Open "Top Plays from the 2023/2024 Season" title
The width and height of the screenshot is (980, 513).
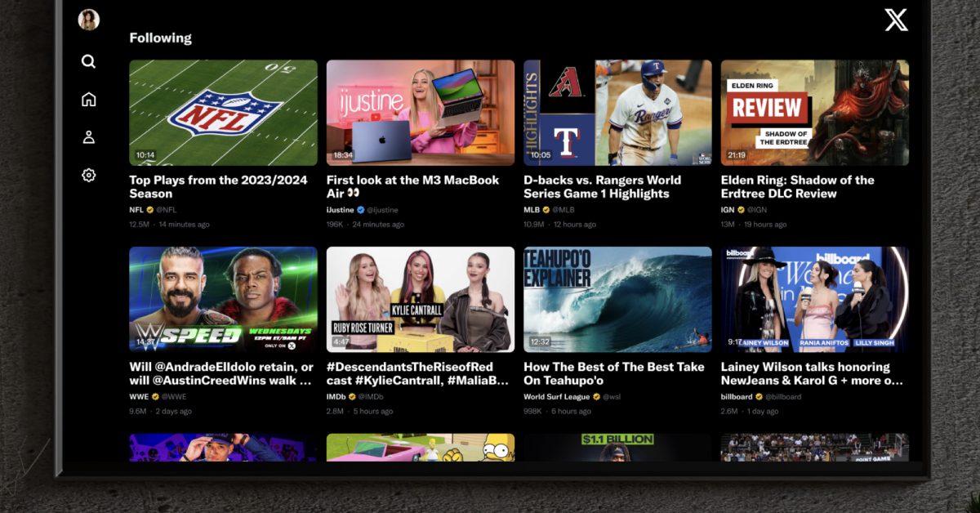click(x=218, y=187)
